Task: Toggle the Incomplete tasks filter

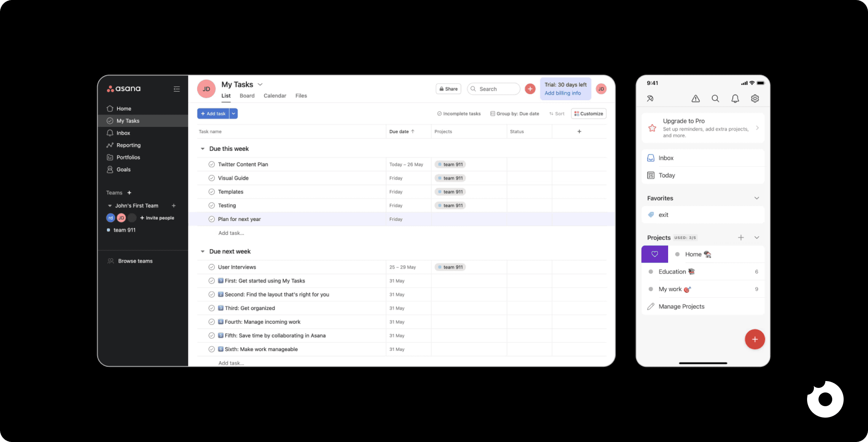Action: pyautogui.click(x=459, y=113)
